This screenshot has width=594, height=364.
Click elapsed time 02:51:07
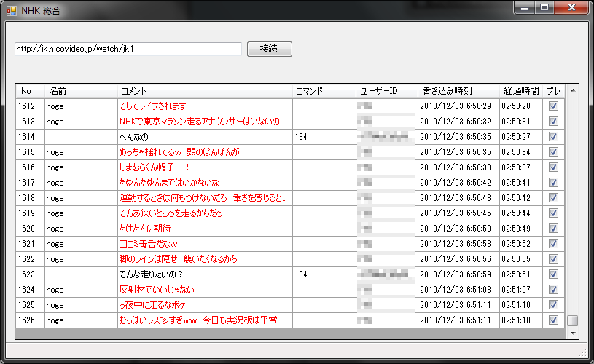pos(516,290)
